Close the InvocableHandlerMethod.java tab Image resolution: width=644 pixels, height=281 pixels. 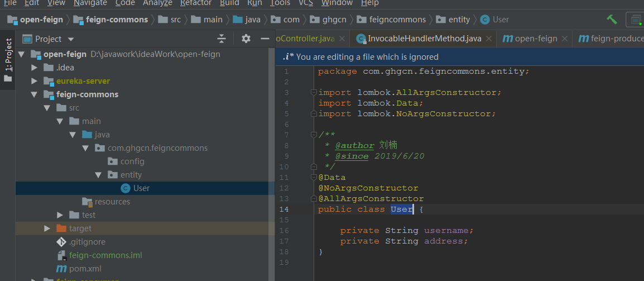coord(489,39)
